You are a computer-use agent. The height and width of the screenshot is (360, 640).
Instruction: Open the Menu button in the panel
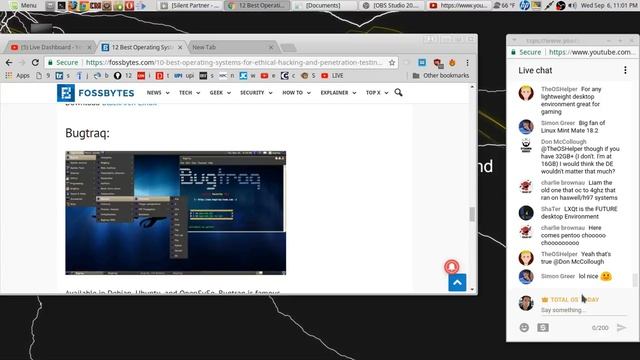(23, 5)
